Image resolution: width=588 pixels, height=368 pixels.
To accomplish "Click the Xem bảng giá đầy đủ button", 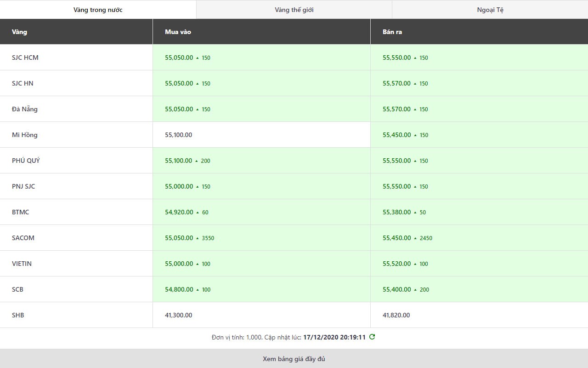I will point(294,359).
